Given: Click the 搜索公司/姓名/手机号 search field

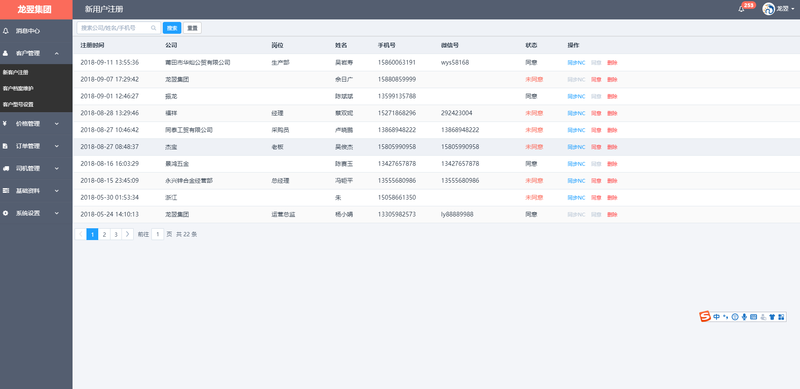Looking at the screenshot, I should [x=118, y=28].
